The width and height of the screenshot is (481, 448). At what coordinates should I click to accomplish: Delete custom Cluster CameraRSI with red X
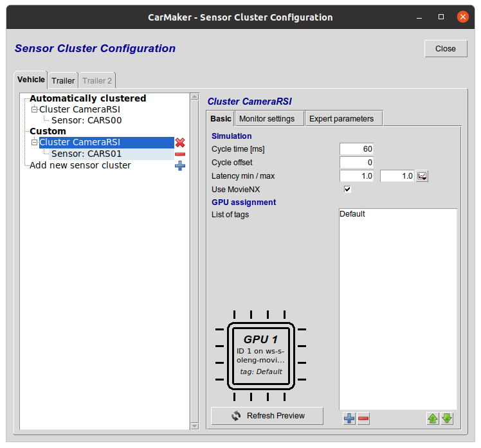click(x=180, y=143)
